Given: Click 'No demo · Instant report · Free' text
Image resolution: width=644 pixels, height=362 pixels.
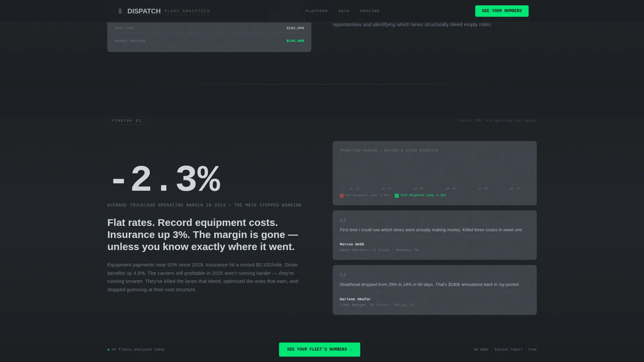Looking at the screenshot, I should point(505,350).
